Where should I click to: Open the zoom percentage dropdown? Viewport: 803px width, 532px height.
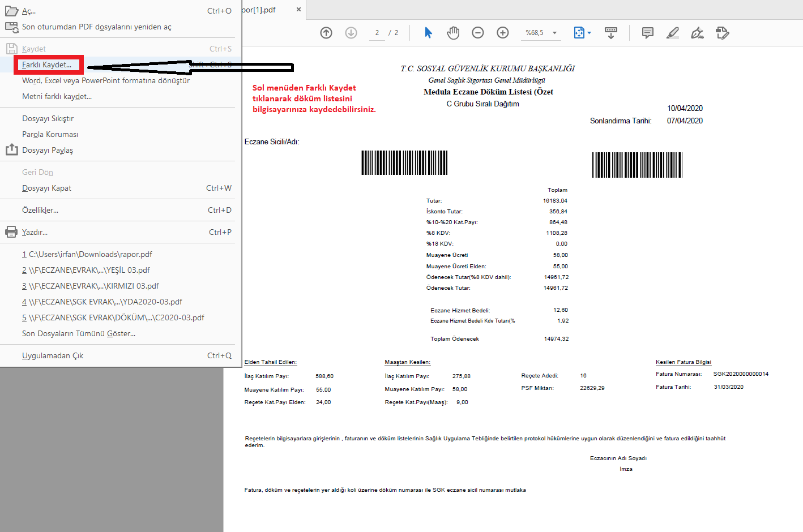555,33
